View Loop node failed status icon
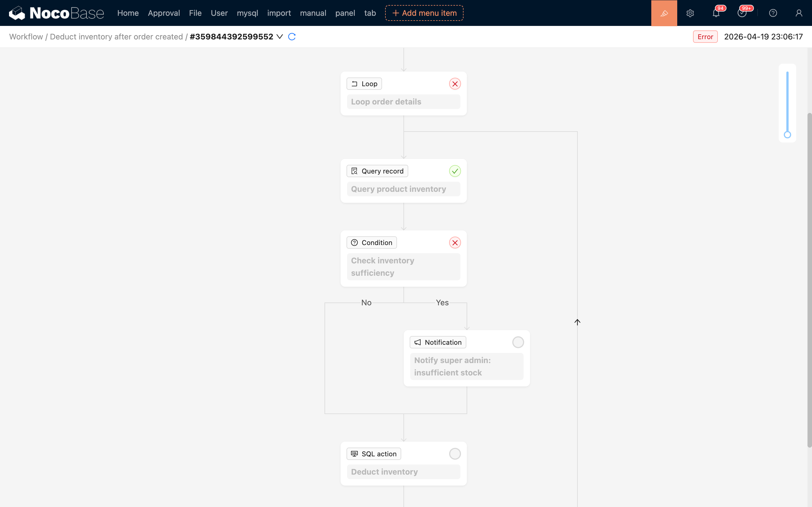Screen dimensions: 812x507 click(455, 84)
